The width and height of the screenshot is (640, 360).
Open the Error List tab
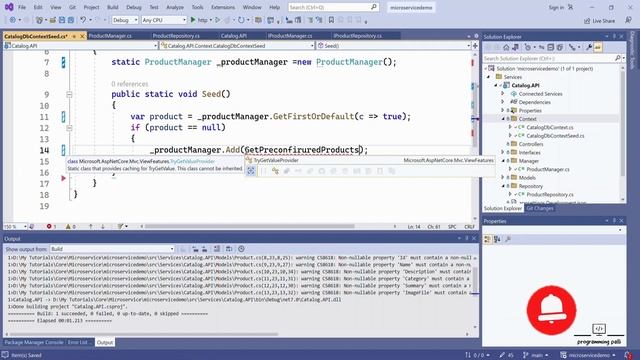[78, 342]
